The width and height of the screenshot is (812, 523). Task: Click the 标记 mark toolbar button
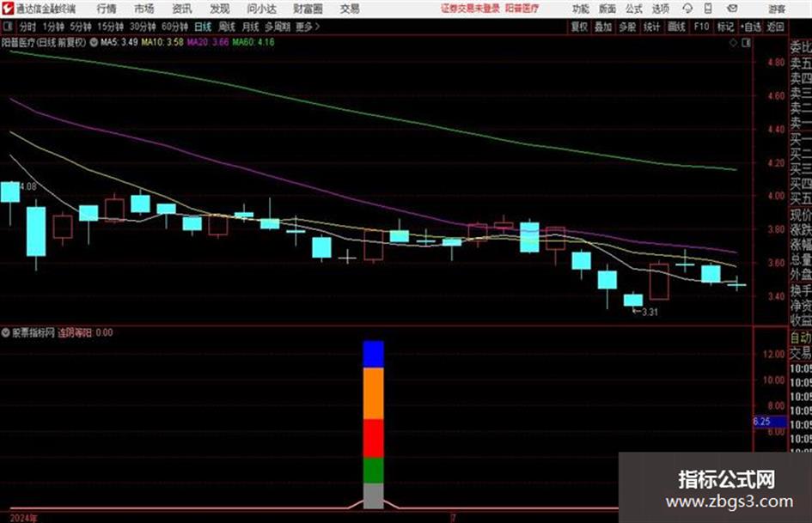tap(725, 27)
